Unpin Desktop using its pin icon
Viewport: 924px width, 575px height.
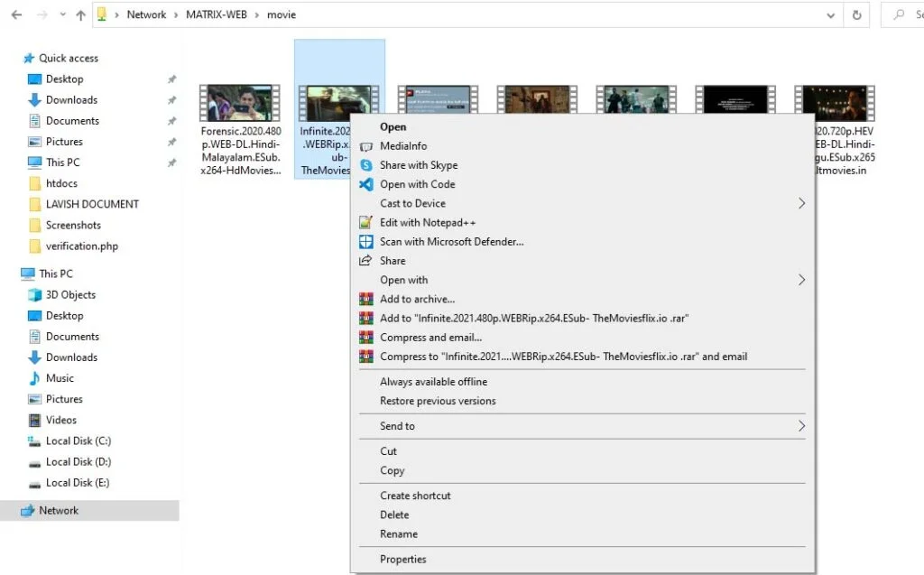(x=171, y=79)
